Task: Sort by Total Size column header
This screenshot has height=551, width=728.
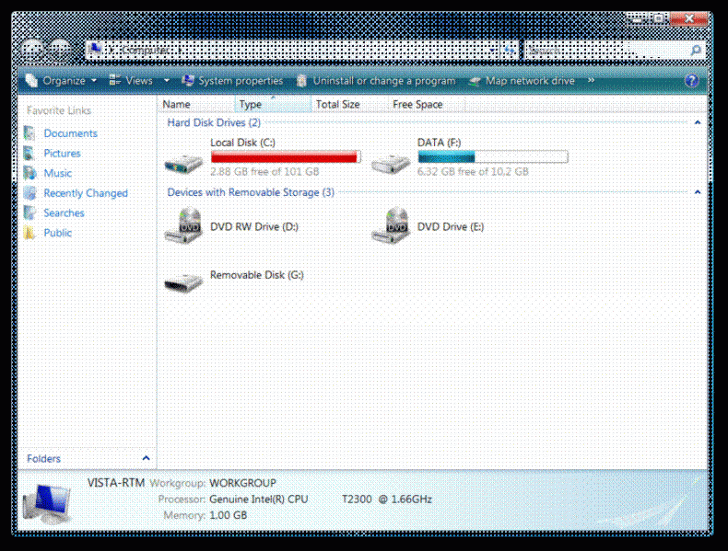Action: [x=350, y=104]
